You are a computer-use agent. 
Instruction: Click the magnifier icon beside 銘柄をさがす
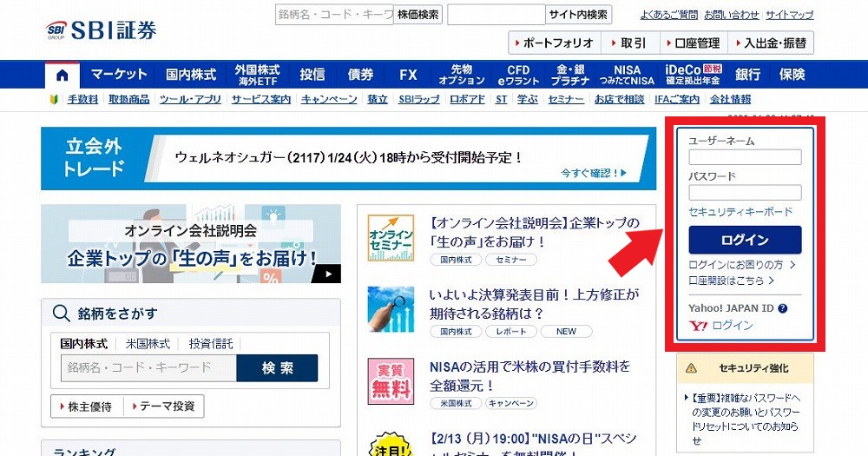pyautogui.click(x=61, y=314)
